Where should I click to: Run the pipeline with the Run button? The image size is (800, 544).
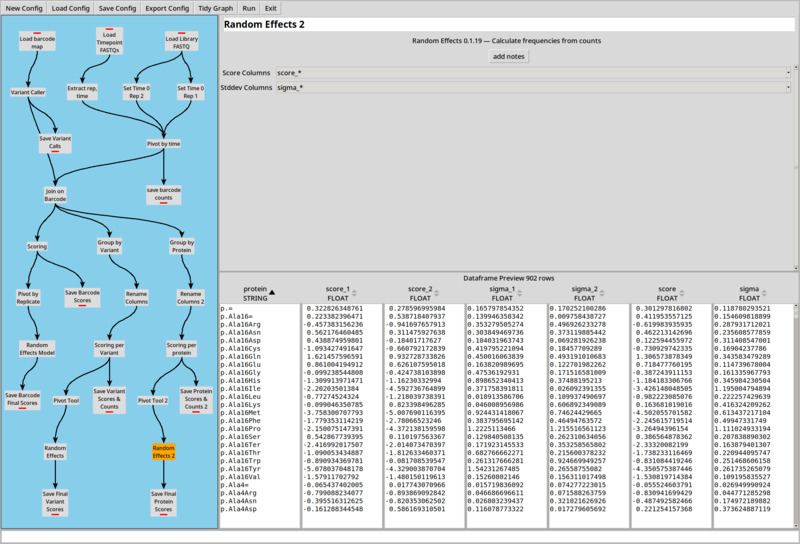pos(249,8)
